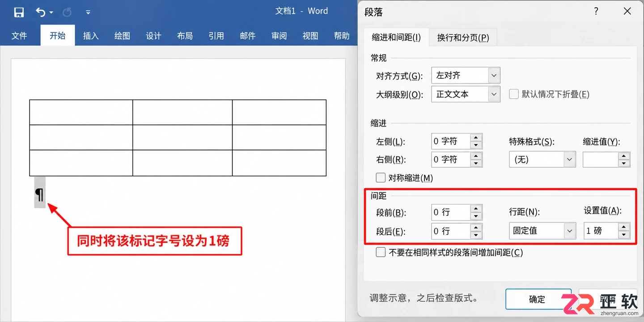Click the 段后 spacing field with 0 行
This screenshot has width=644, height=322.
[451, 231]
